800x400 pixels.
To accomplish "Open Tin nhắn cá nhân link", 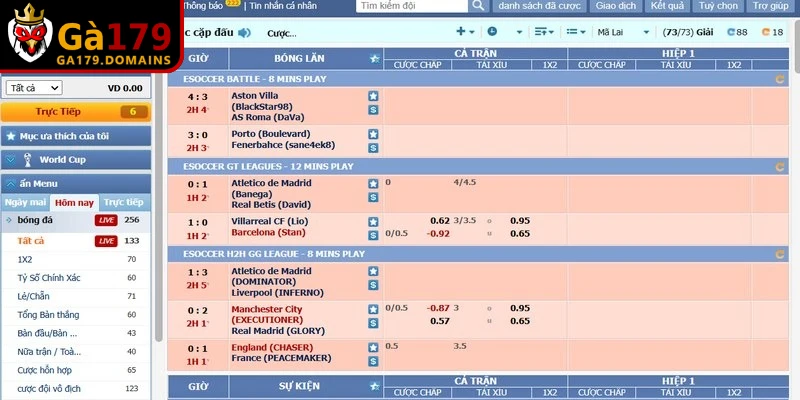I will coord(283,6).
